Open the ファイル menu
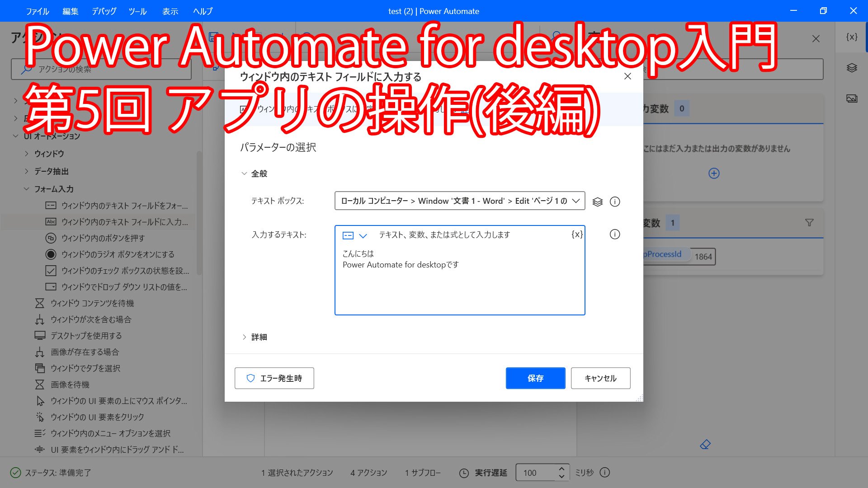868x488 pixels. [x=37, y=11]
